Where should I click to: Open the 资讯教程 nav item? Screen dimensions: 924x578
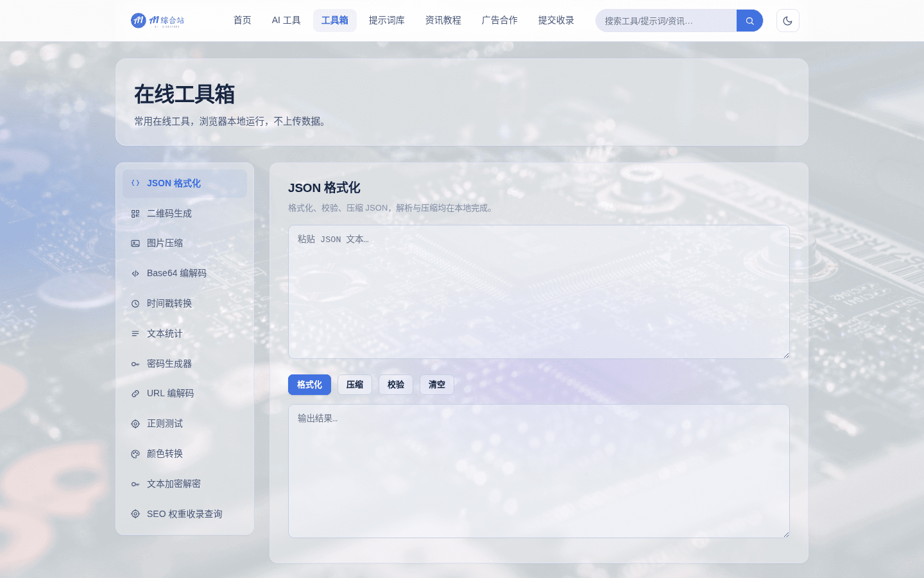[x=443, y=21]
